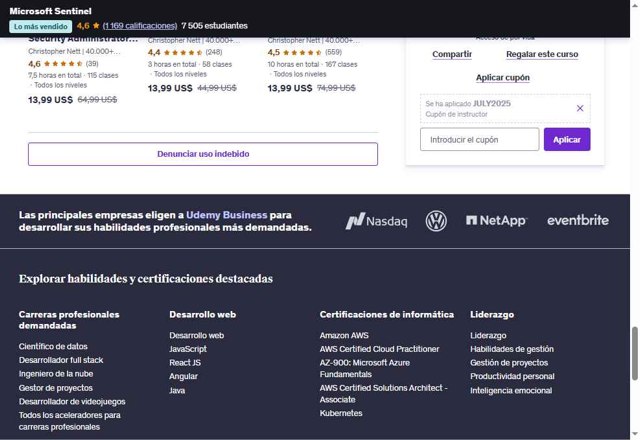Click the page vertical scrollbar thumb

(x=635, y=354)
